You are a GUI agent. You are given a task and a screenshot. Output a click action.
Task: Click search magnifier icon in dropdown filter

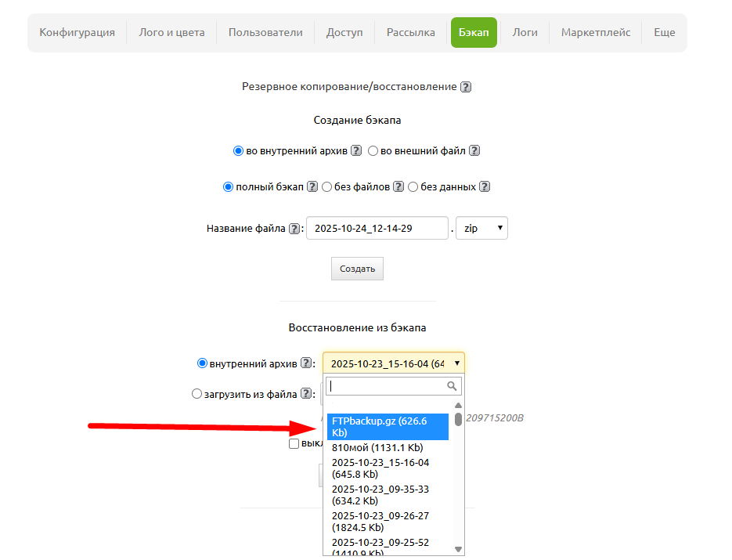coord(452,386)
